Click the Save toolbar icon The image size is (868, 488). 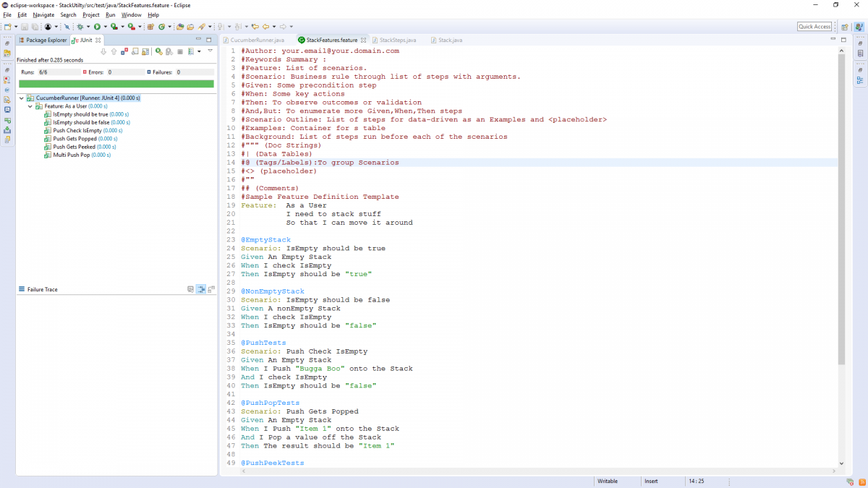pyautogui.click(x=25, y=26)
